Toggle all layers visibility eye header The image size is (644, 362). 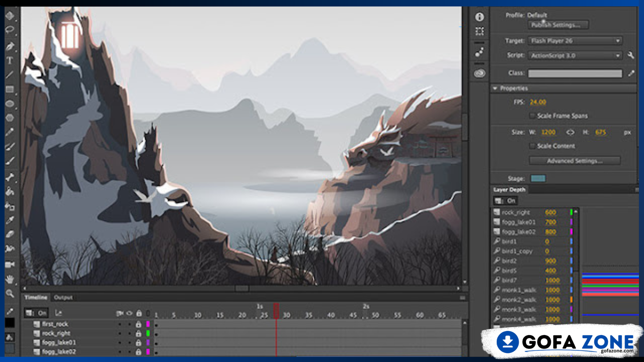coord(129,313)
